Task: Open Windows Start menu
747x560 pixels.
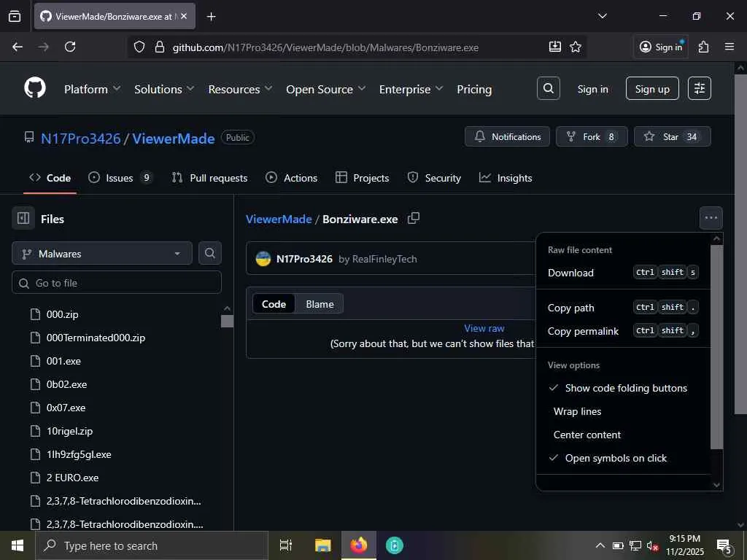Action: 18,545
